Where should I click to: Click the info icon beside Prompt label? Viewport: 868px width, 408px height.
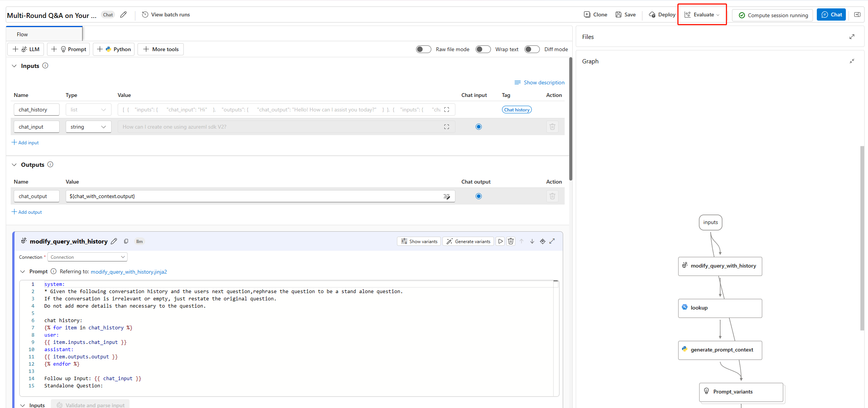(53, 271)
